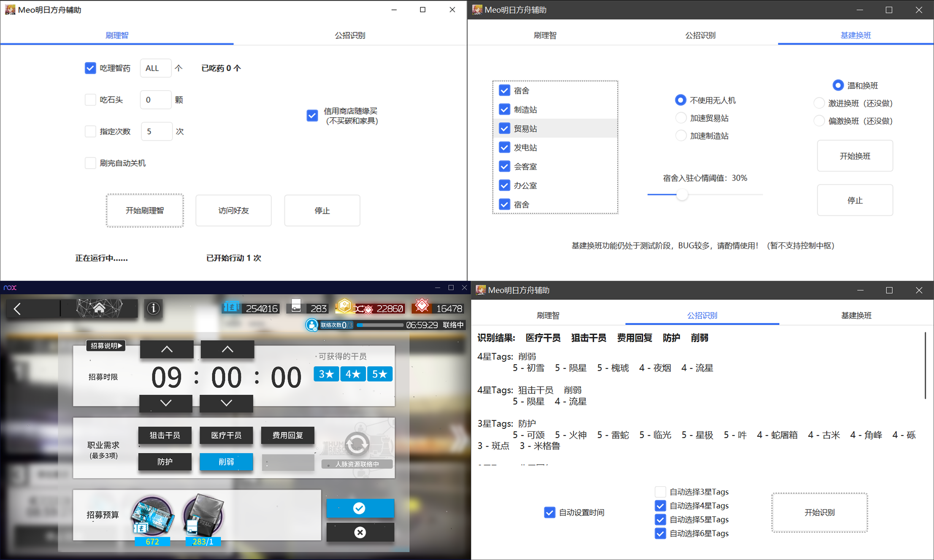
Task: Click the 吃石头 count field with 0
Action: pos(156,100)
